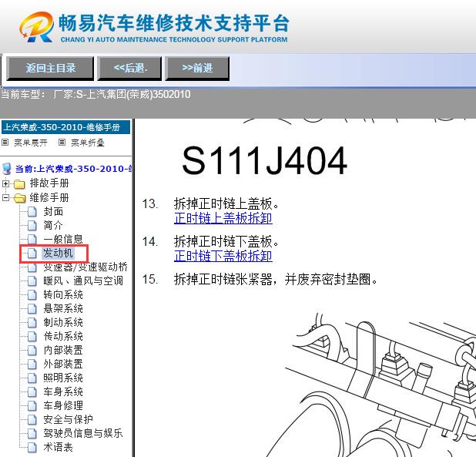Select the 维修手册 tree label
The height and width of the screenshot is (457, 476).
[x=49, y=198]
